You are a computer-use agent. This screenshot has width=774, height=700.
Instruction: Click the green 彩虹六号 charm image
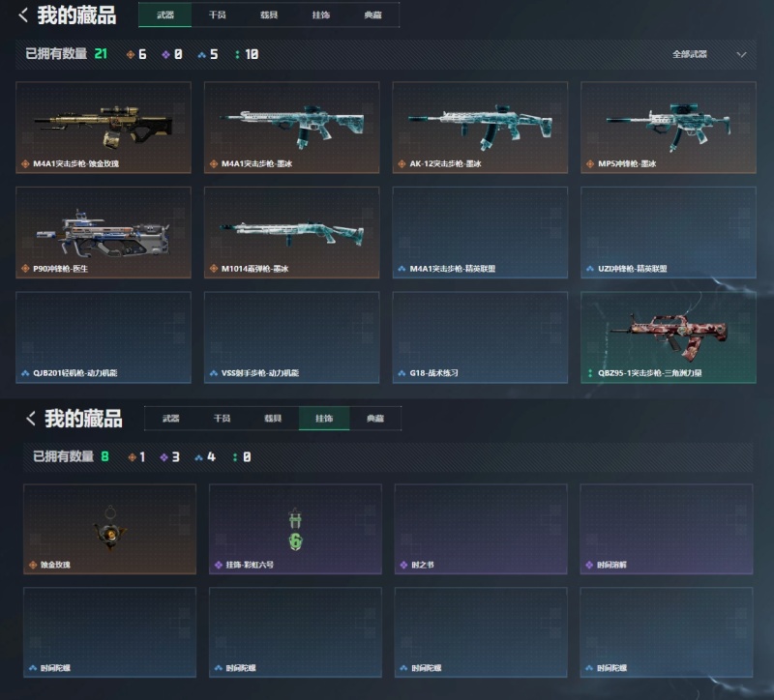(295, 529)
